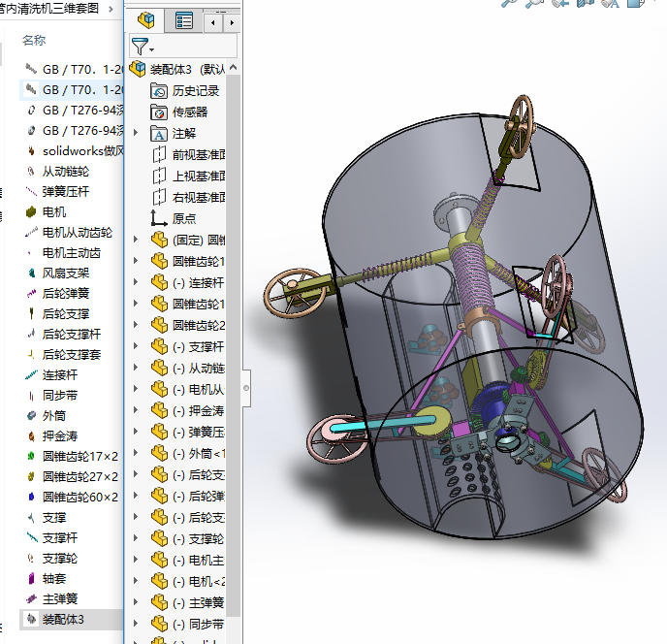Select the 传感器 folder icon
The width and height of the screenshot is (667, 644).
pyautogui.click(x=159, y=113)
